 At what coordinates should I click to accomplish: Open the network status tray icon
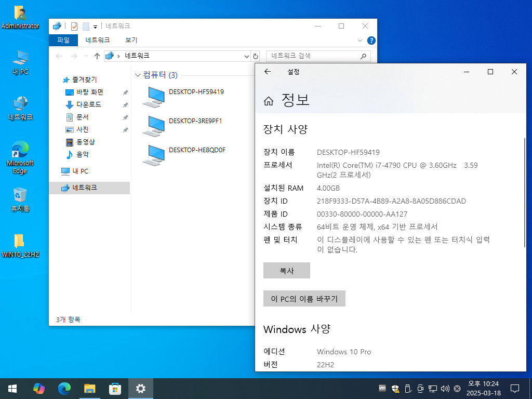coord(433,389)
